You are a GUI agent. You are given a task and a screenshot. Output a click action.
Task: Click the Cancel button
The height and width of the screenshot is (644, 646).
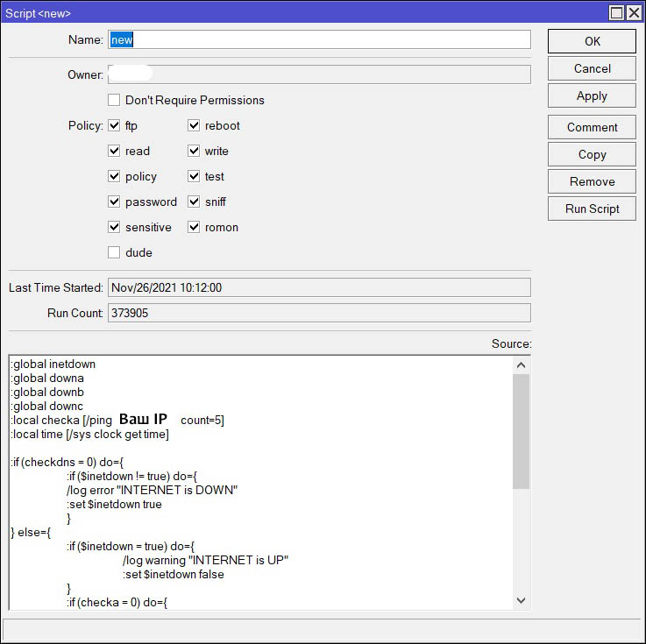tap(592, 68)
